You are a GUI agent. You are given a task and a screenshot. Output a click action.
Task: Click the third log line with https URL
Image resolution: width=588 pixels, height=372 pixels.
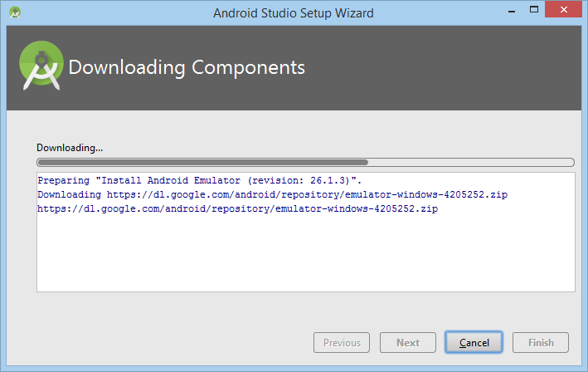pos(238,208)
